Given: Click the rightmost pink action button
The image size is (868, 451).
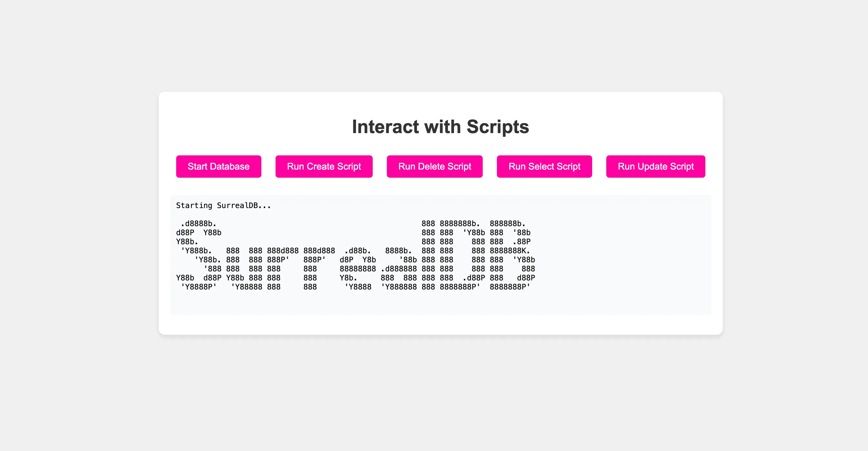Looking at the screenshot, I should pyautogui.click(x=656, y=166).
